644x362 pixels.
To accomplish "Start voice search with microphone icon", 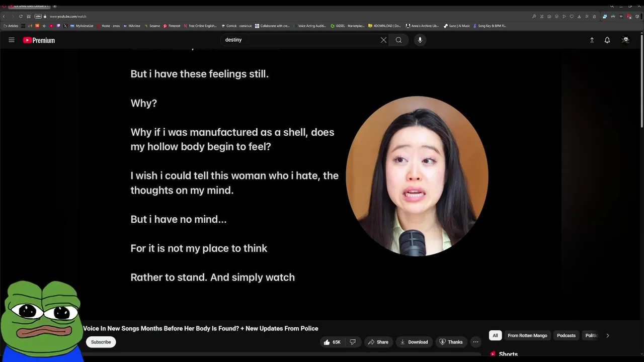I will [420, 40].
